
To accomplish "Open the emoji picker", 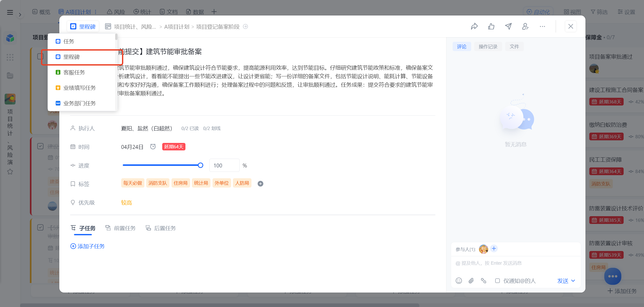I will 459,281.
